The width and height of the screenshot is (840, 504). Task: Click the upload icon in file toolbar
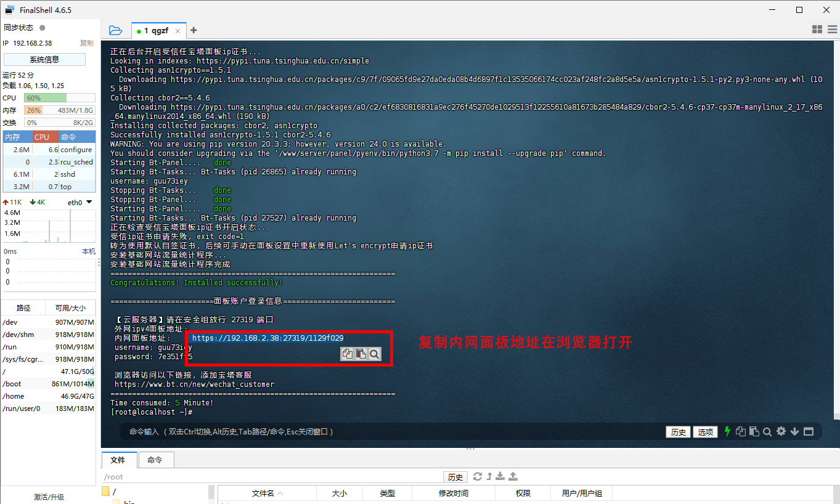pyautogui.click(x=513, y=476)
